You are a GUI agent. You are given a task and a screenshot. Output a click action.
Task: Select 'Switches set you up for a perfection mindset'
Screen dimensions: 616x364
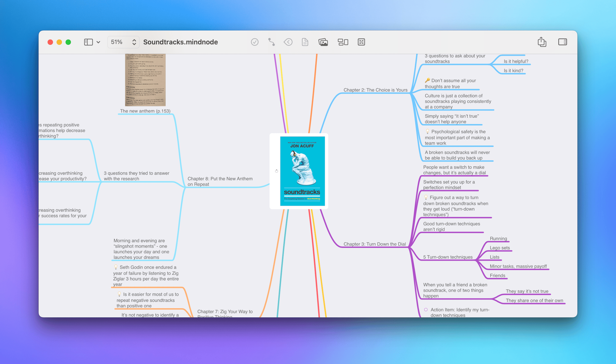449,185
